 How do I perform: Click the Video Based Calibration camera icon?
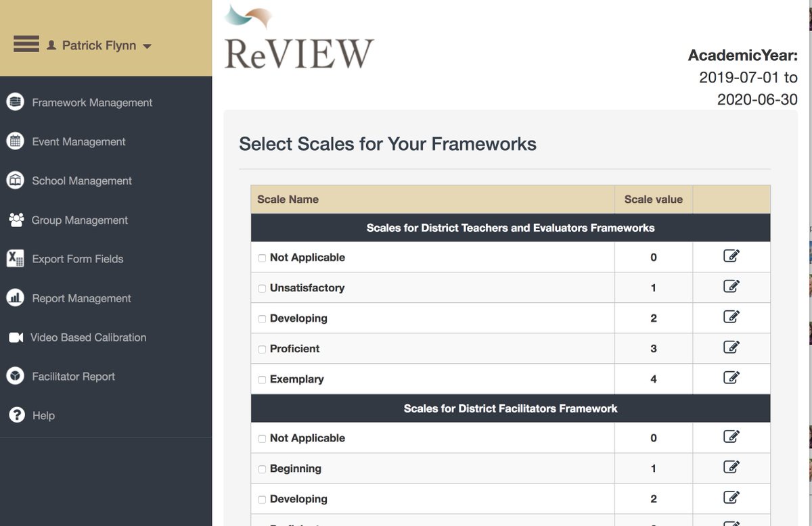coord(16,337)
